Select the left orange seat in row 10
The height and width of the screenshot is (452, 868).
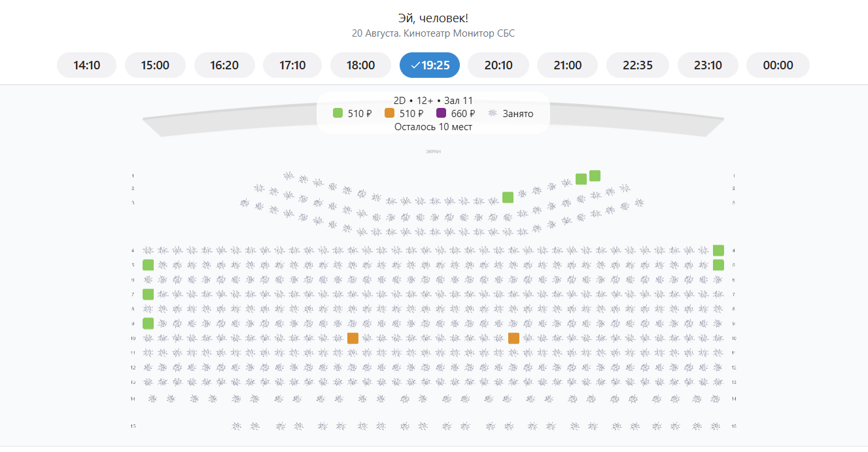pyautogui.click(x=353, y=338)
